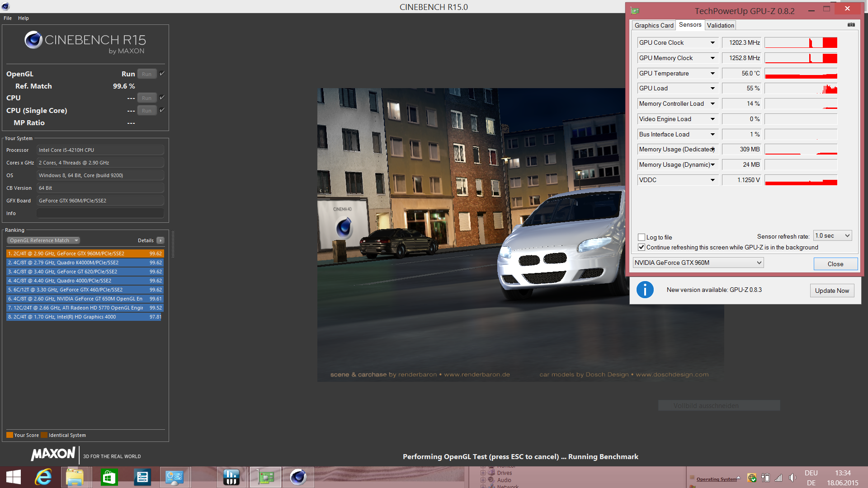Uncheck Continue refreshing in background
Screen dimensions: 868x488
click(x=641, y=247)
